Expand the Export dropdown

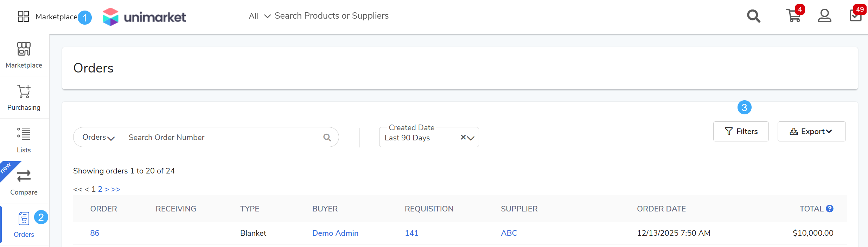(811, 132)
